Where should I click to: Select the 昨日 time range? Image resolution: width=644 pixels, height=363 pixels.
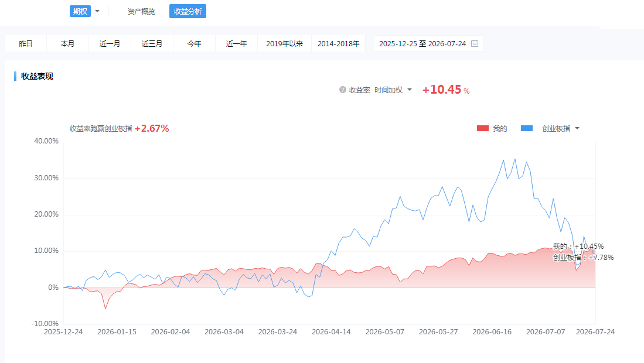[25, 43]
